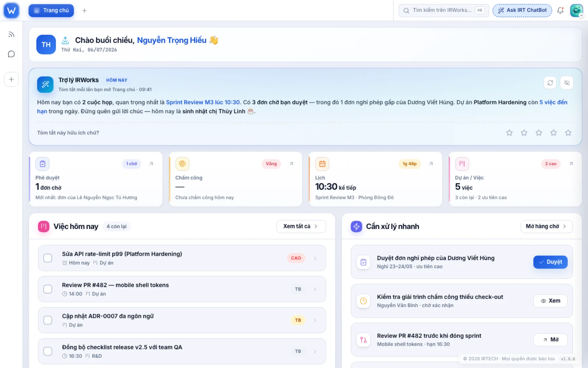Expand Đồng bộ checklist release chevron
Image resolution: width=588 pixels, height=368 pixels.
click(x=315, y=351)
